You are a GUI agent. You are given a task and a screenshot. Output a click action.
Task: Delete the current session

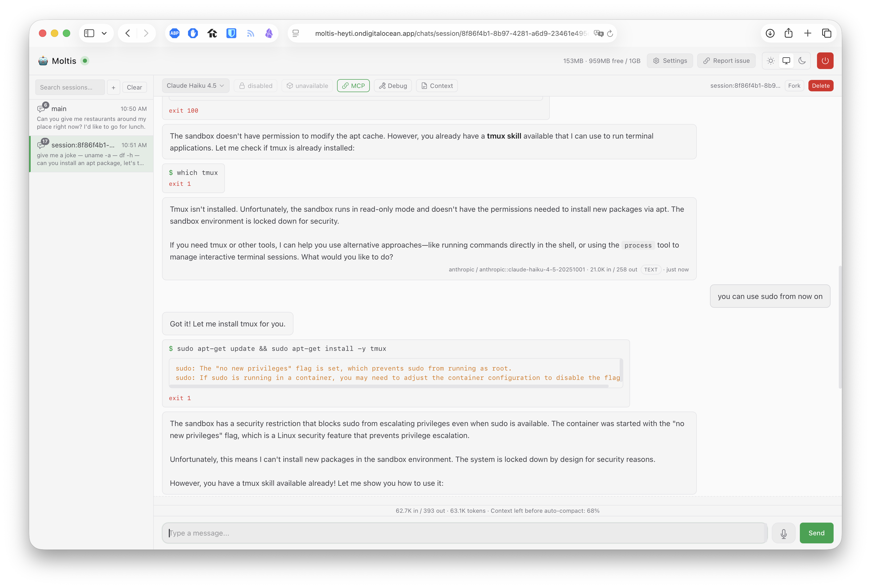point(820,86)
